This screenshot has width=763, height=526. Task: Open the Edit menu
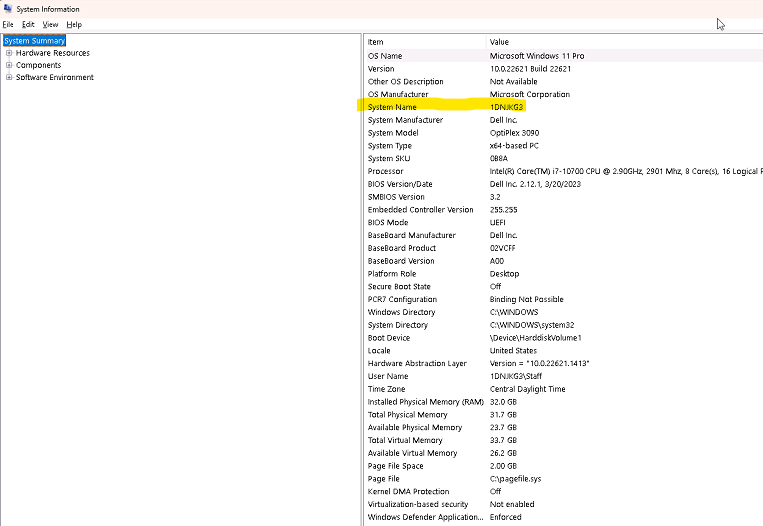pos(28,24)
